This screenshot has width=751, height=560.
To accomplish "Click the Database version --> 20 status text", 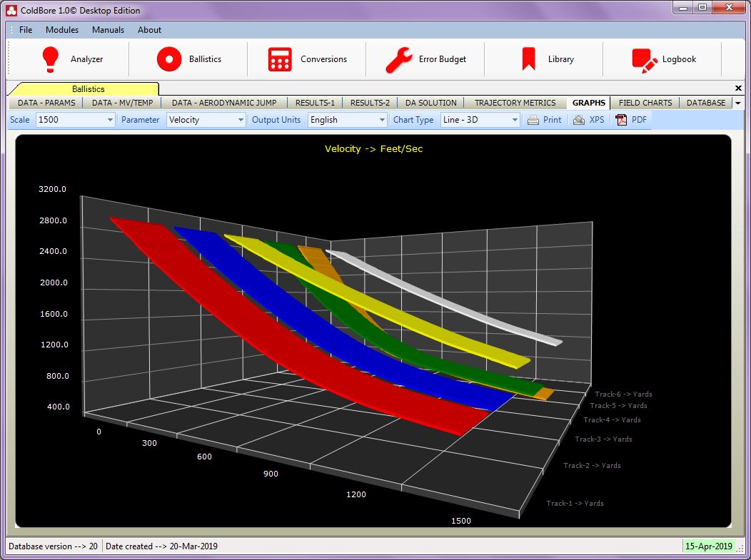I will 53,546.
